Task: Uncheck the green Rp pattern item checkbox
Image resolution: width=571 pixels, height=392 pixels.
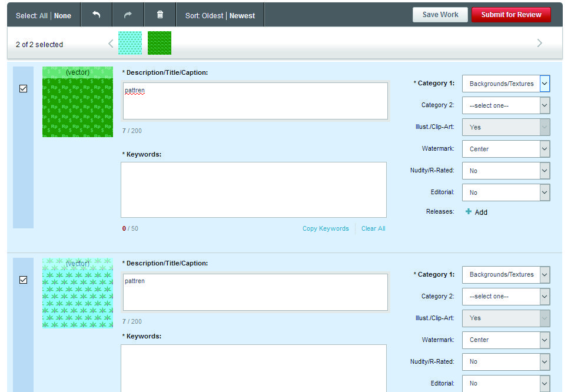Action: (x=24, y=88)
